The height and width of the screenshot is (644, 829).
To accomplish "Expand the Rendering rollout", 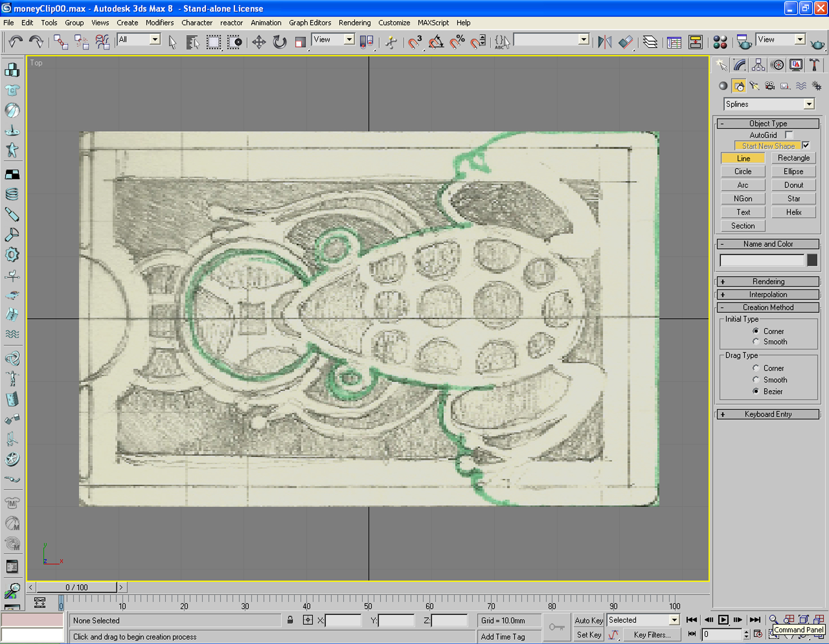I will [x=768, y=282].
